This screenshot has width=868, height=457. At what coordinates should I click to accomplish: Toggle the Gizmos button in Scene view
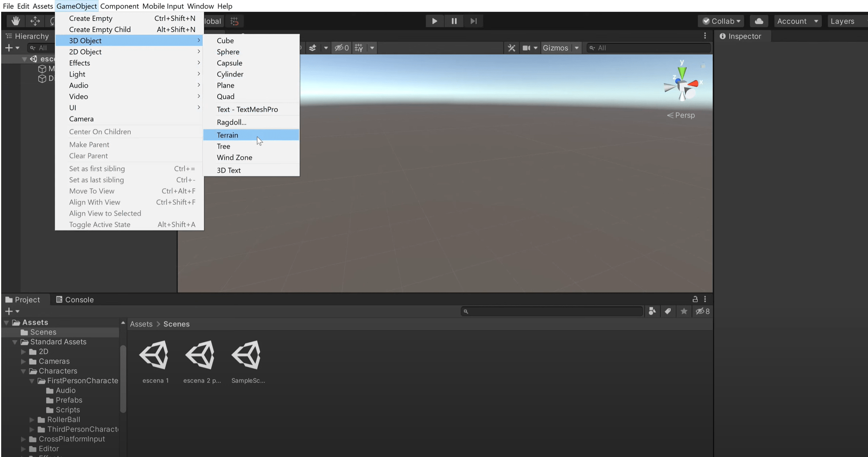(555, 48)
